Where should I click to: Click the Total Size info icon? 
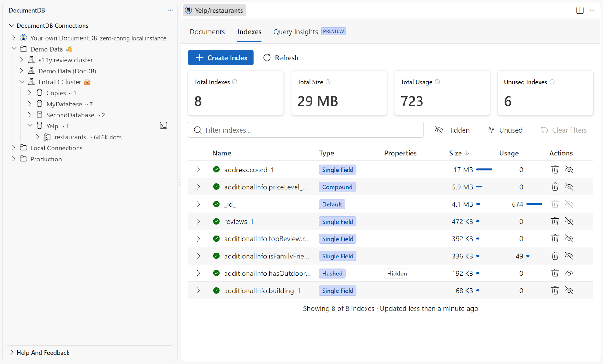coord(328,82)
